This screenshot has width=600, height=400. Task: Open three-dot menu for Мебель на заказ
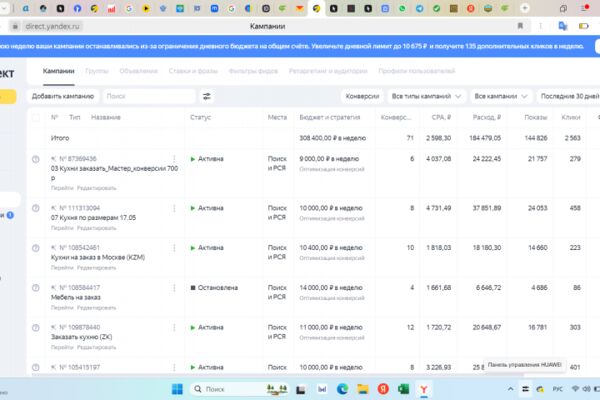click(x=174, y=287)
